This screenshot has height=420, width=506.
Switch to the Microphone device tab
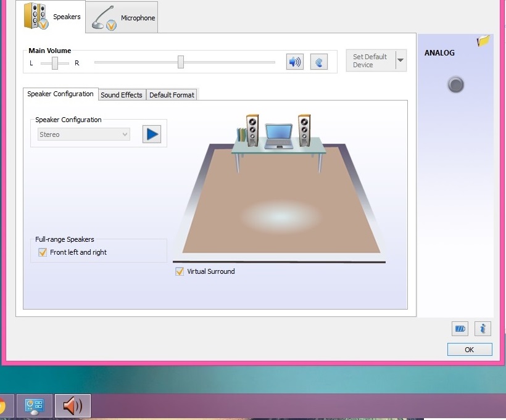[122, 17]
